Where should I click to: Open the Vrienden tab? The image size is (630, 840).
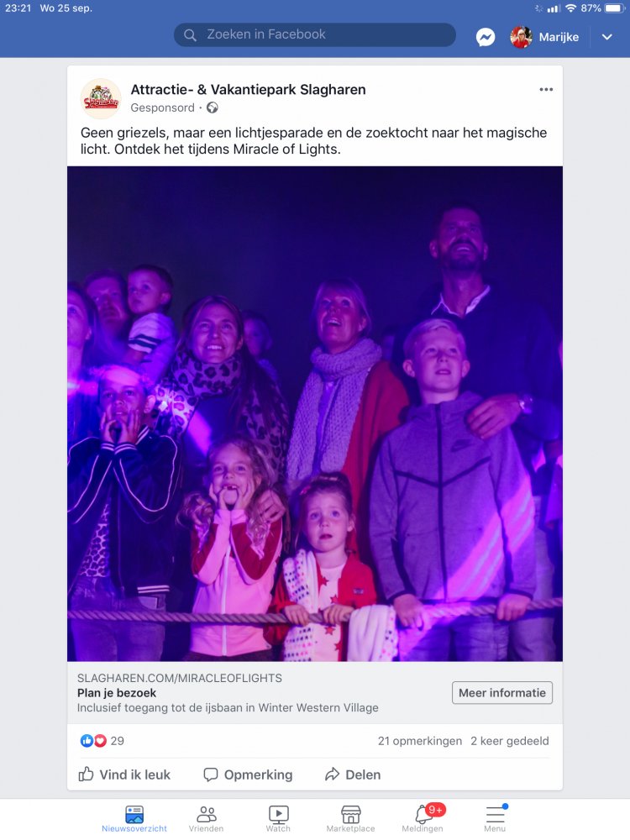tap(207, 818)
